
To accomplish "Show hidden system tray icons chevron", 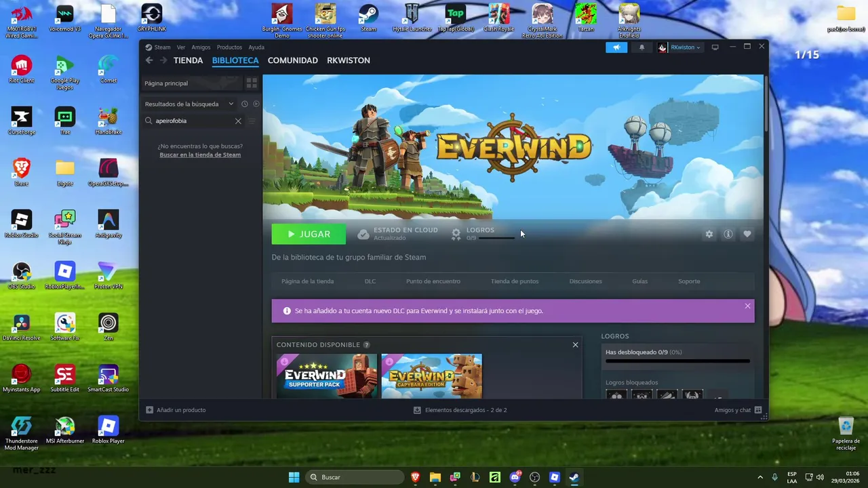I will [760, 477].
